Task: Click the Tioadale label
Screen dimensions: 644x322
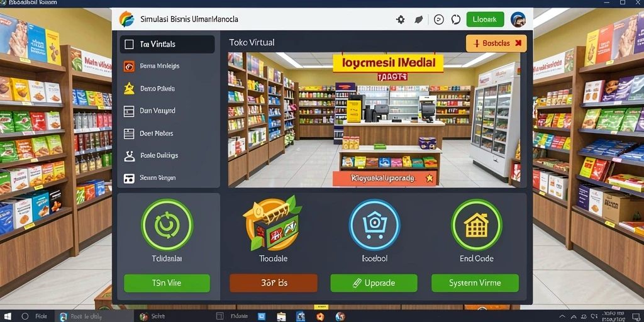Action: click(273, 258)
